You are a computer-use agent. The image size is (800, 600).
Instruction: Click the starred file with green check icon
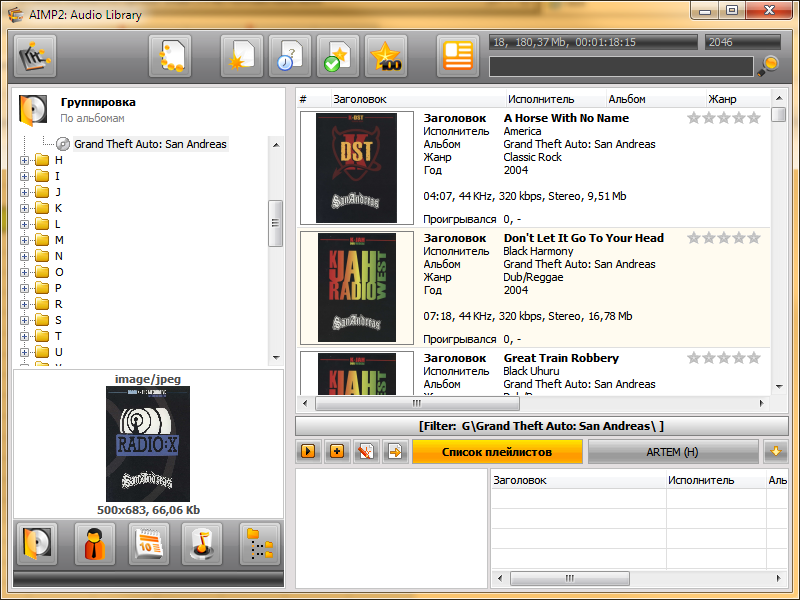click(x=338, y=56)
